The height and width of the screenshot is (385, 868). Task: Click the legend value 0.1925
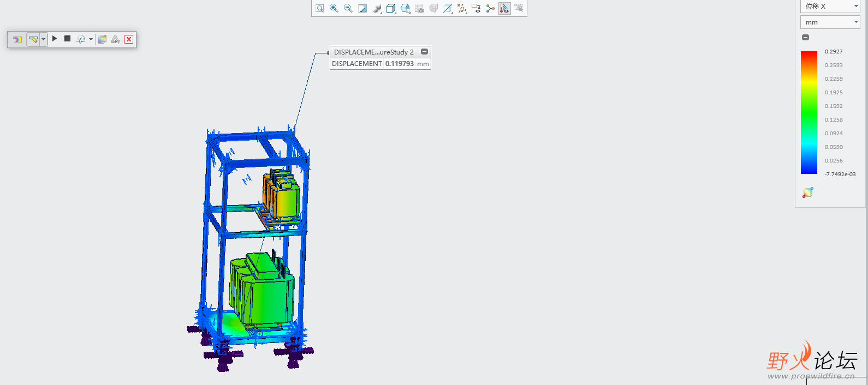coord(834,93)
